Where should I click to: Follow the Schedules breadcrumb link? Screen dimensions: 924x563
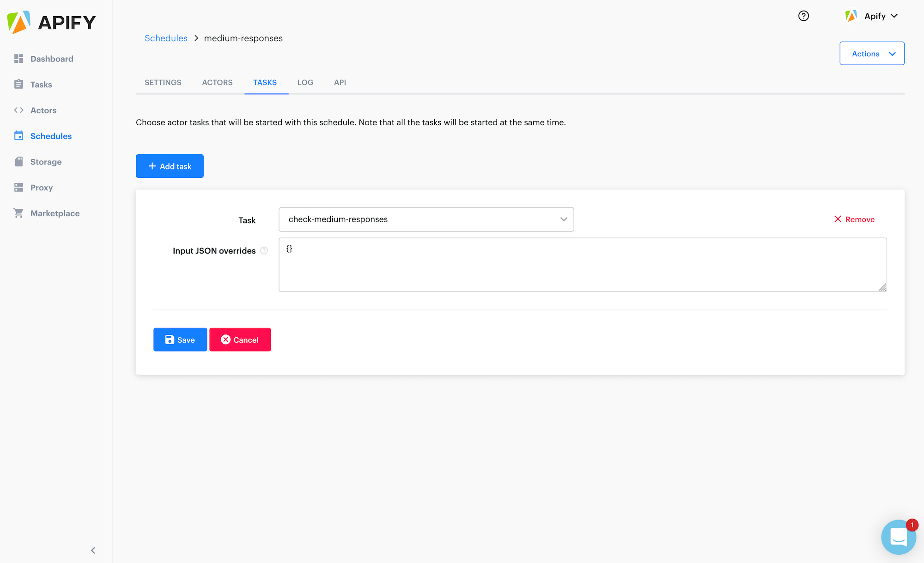(166, 38)
